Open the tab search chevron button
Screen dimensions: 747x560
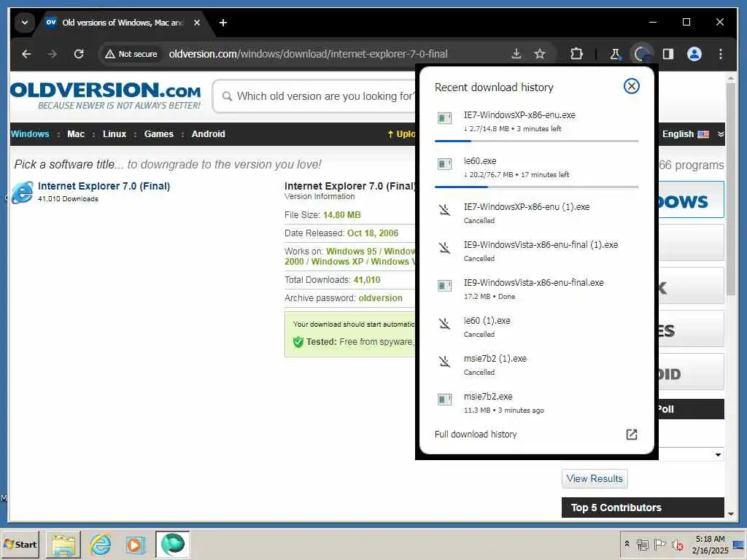click(25, 23)
